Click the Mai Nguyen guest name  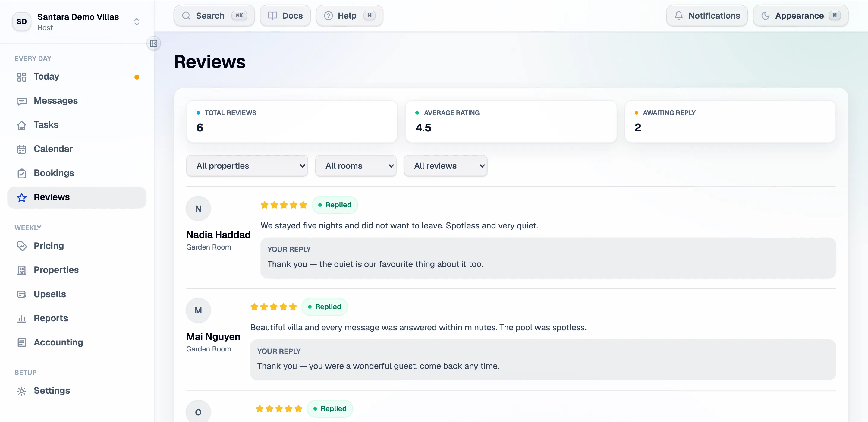pyautogui.click(x=213, y=337)
